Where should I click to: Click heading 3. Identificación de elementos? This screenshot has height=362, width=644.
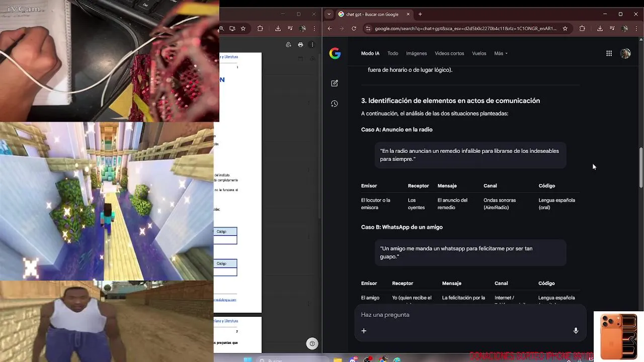(450, 101)
